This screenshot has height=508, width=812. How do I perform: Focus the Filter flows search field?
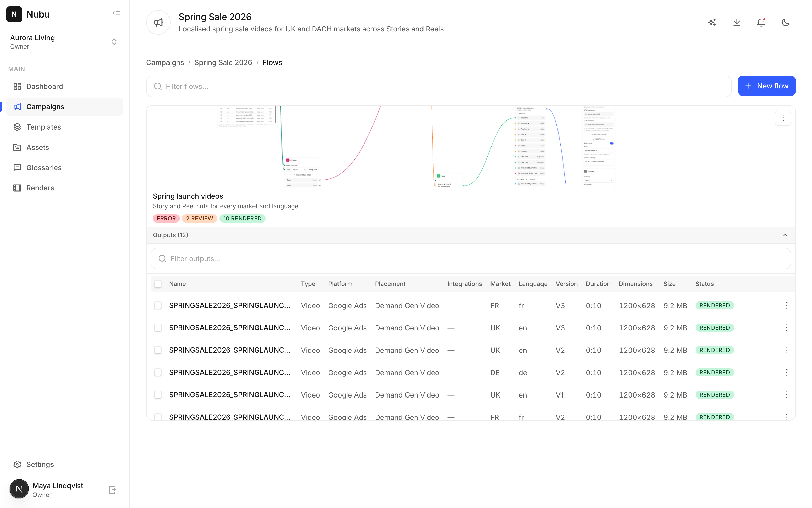[438, 86]
